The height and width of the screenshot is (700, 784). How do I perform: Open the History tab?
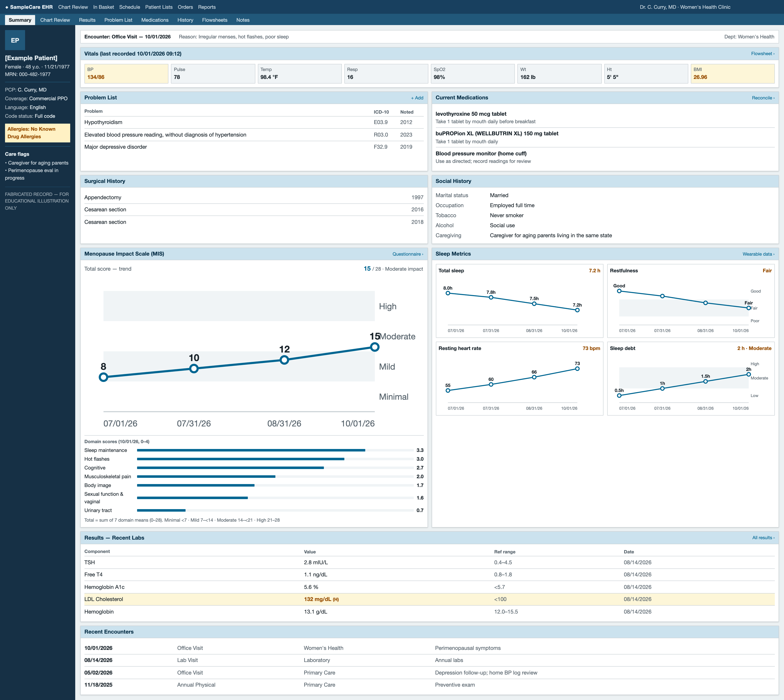[185, 20]
